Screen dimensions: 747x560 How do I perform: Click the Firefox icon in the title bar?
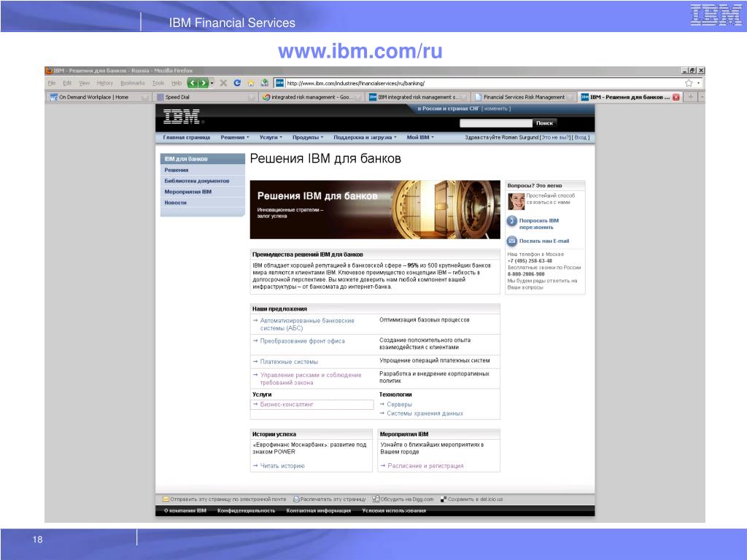[x=49, y=71]
